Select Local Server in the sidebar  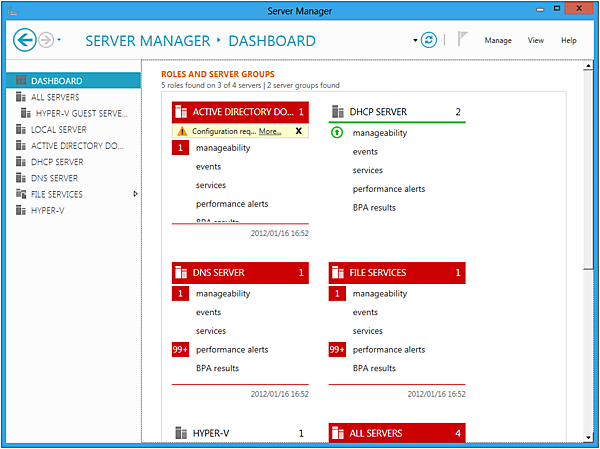pos(58,129)
